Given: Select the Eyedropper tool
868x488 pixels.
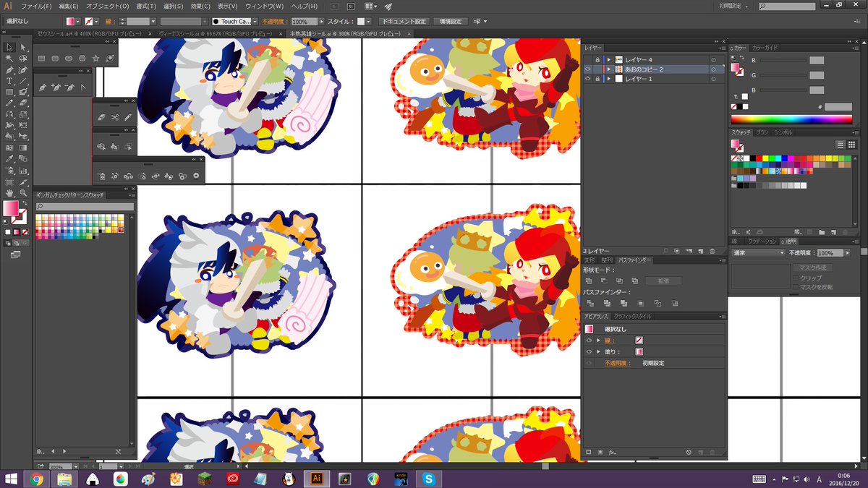Looking at the screenshot, I should click(9, 159).
